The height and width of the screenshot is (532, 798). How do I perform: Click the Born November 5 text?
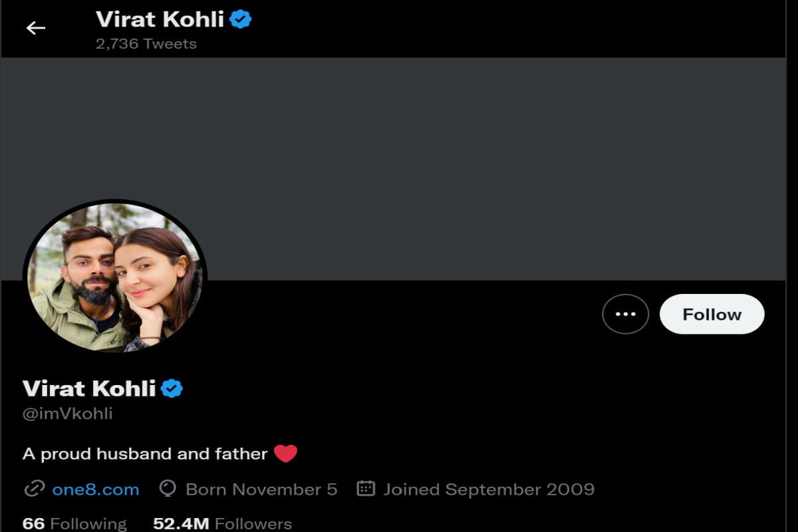click(261, 489)
